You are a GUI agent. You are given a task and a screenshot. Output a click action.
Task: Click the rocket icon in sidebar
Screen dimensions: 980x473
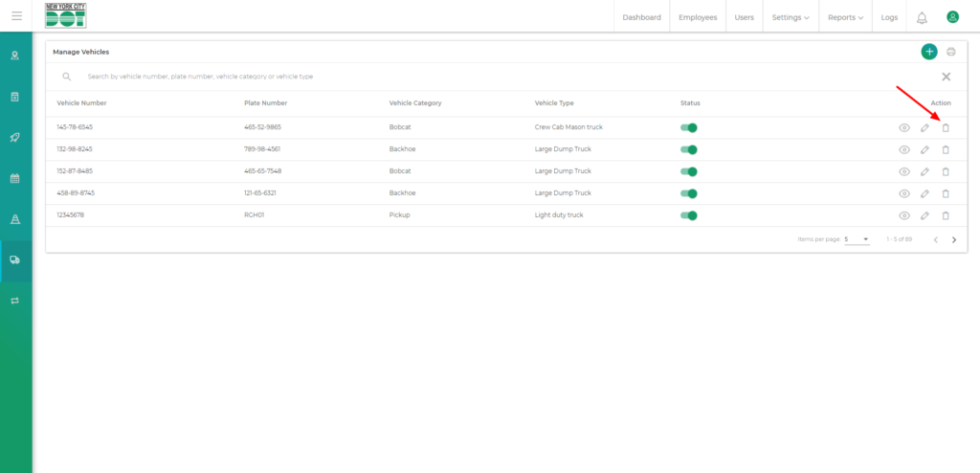[15, 137]
